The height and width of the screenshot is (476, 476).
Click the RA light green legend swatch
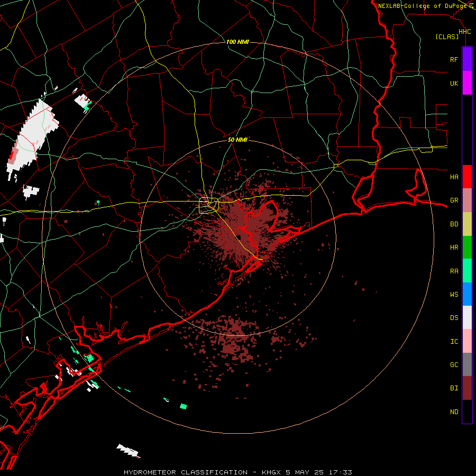pos(467,271)
